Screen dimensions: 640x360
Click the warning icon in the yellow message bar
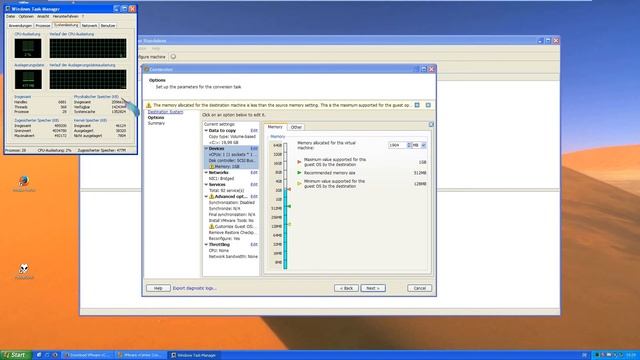click(149, 105)
